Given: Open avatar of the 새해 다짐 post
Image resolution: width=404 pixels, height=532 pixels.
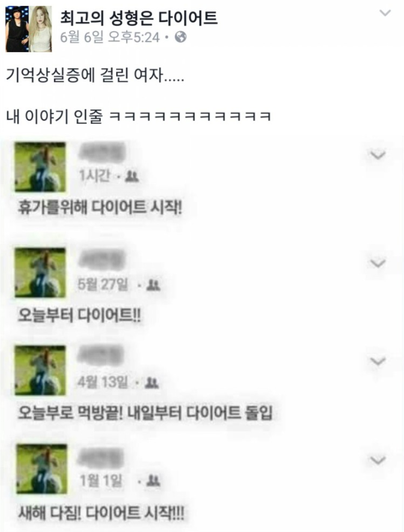Looking at the screenshot, I should (x=42, y=469).
